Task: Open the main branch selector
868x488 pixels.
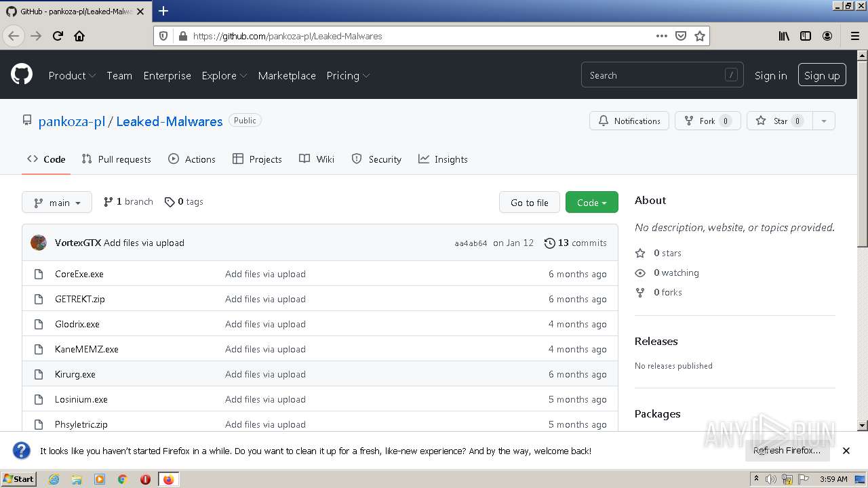Action: point(57,202)
